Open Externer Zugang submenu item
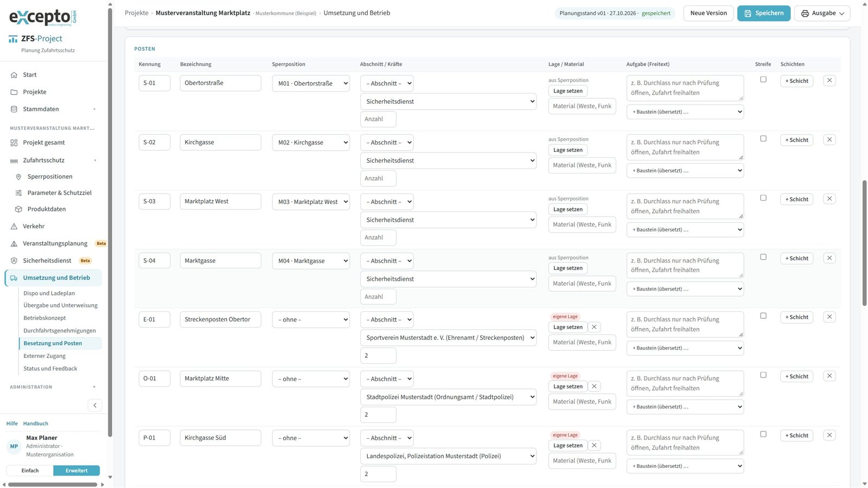The width and height of the screenshot is (868, 488). (44, 356)
